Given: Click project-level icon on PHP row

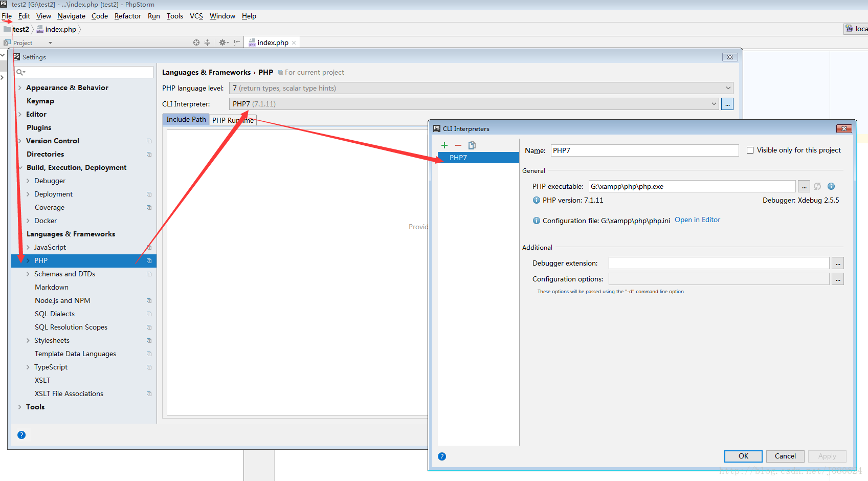Looking at the screenshot, I should [x=149, y=261].
